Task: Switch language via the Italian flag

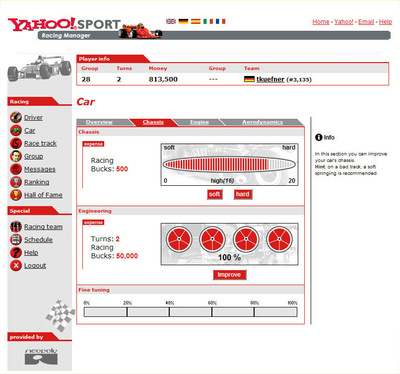Action: [208, 21]
